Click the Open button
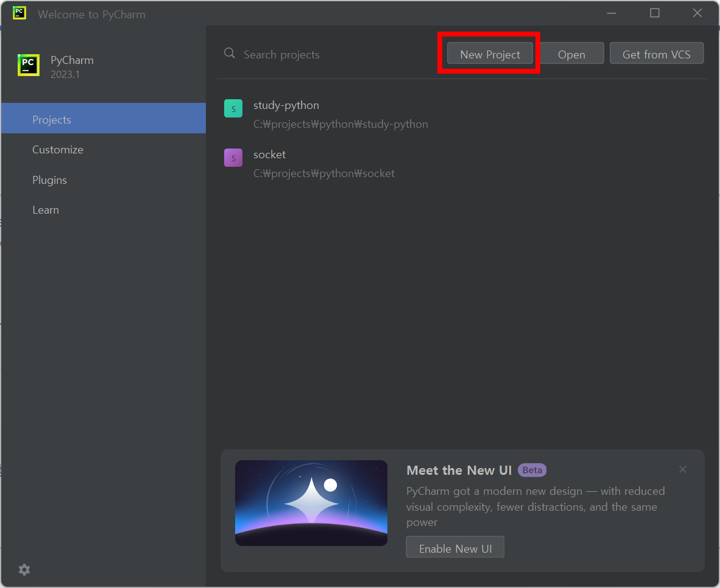The width and height of the screenshot is (720, 588). click(571, 54)
